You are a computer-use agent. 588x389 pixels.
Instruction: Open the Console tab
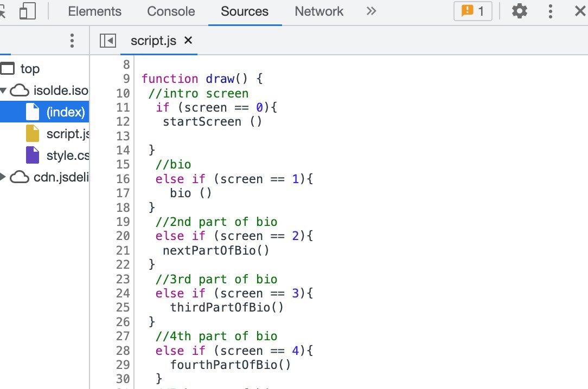[x=171, y=11]
